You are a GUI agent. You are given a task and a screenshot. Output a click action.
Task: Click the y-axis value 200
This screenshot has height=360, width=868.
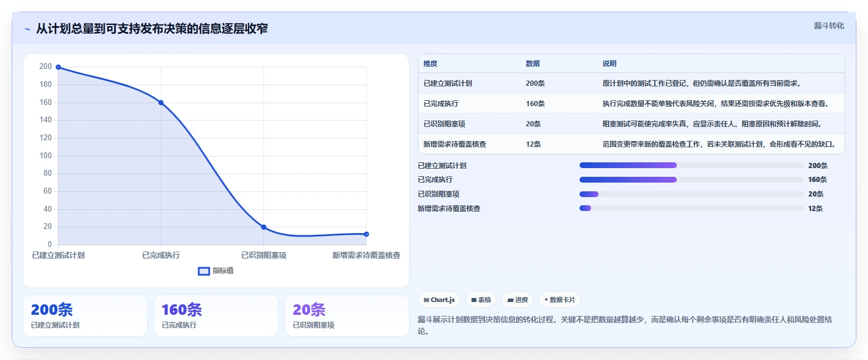[x=45, y=67]
